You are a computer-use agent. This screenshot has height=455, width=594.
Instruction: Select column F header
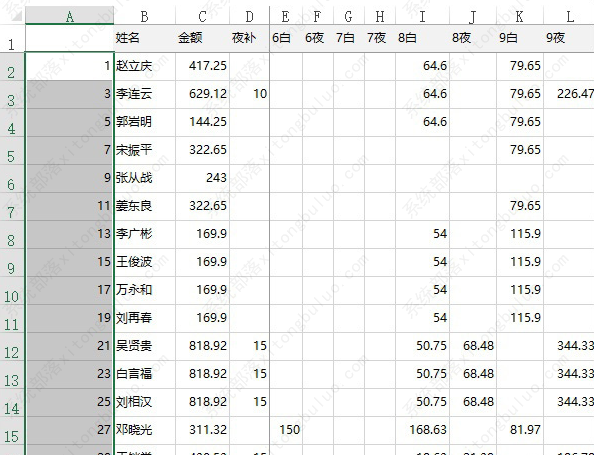317,16
